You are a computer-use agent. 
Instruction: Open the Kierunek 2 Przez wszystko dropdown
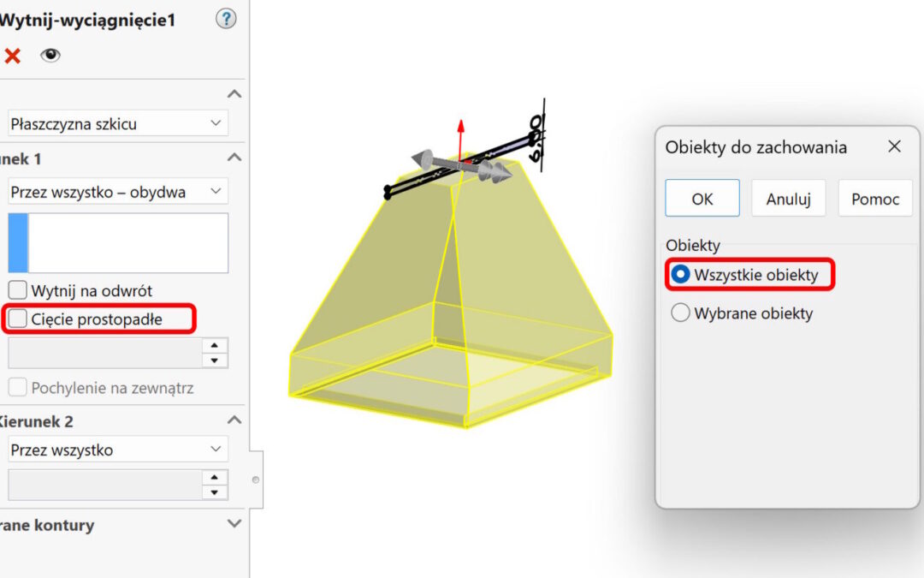(118, 450)
